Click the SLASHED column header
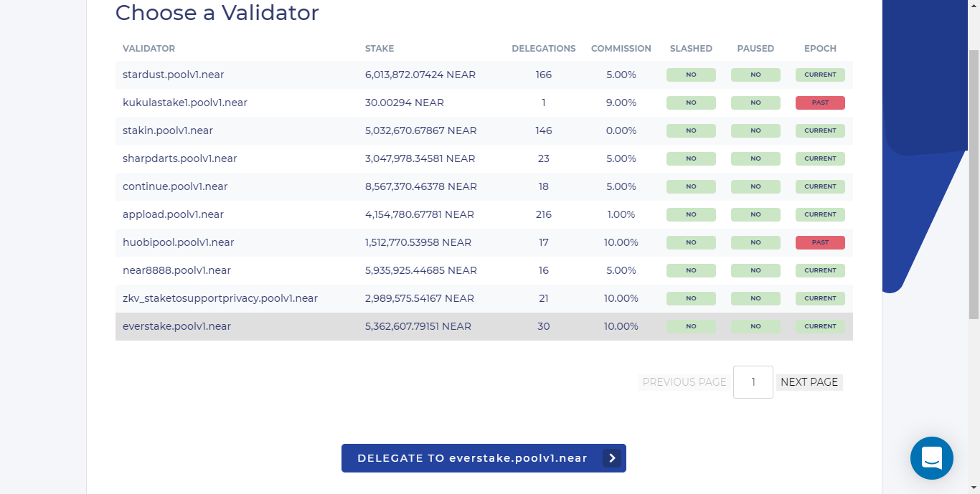Screen dimensions: 980x494 click(x=691, y=49)
